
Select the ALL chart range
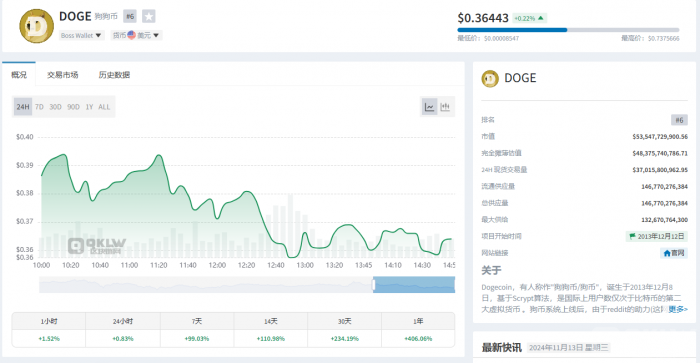(x=104, y=107)
